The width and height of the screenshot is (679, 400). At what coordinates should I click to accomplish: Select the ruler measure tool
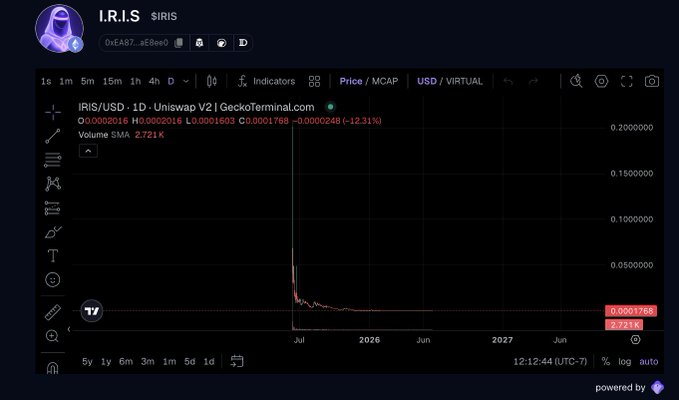[x=53, y=312]
